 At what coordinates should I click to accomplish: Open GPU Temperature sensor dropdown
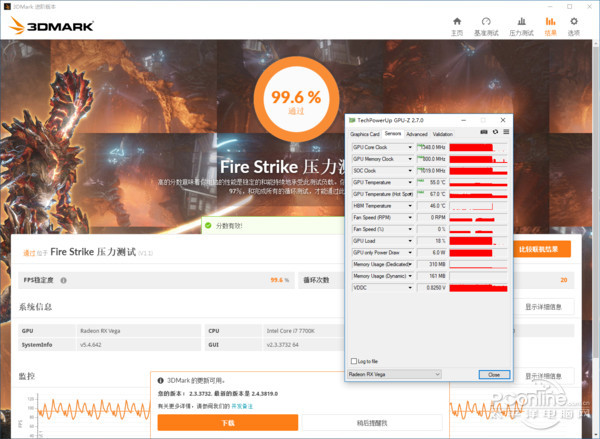(410, 182)
